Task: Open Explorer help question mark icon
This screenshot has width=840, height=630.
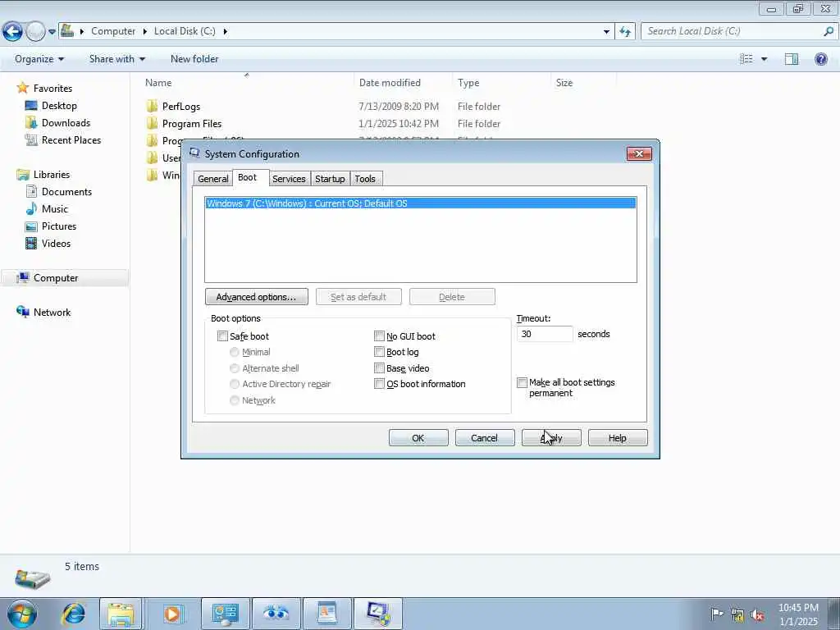Action: point(820,59)
